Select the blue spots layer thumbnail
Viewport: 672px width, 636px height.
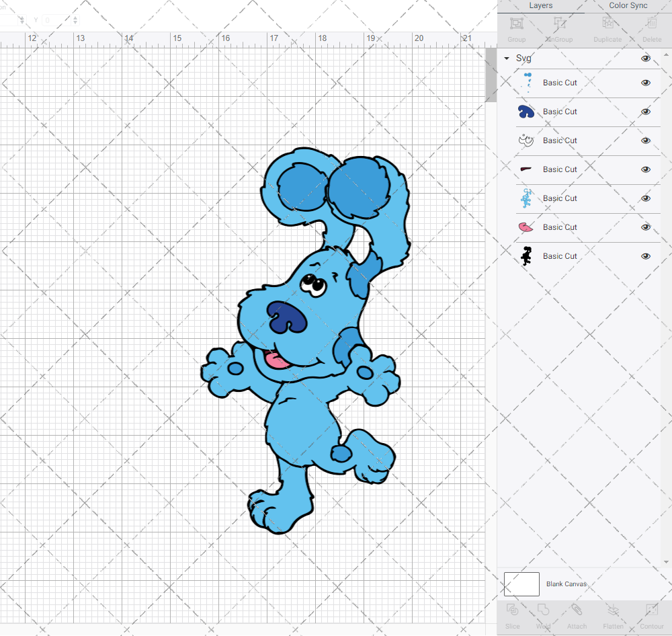pos(528,82)
